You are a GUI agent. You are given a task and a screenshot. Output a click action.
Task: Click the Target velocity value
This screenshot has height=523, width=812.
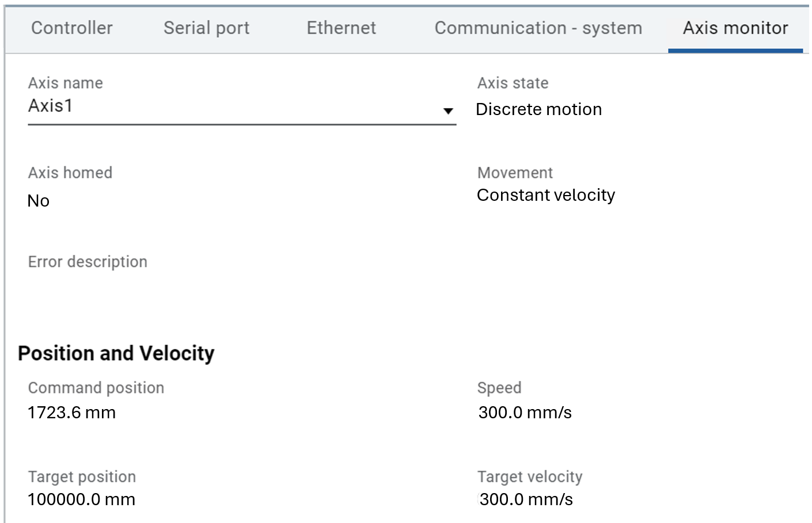point(526,499)
